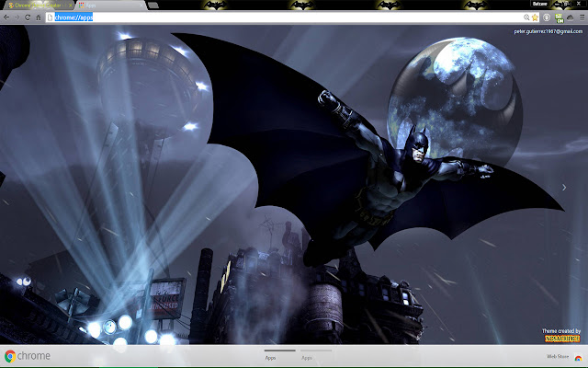The height and width of the screenshot is (368, 588).
Task: Select the Apps browser tab
Action: click(x=110, y=6)
